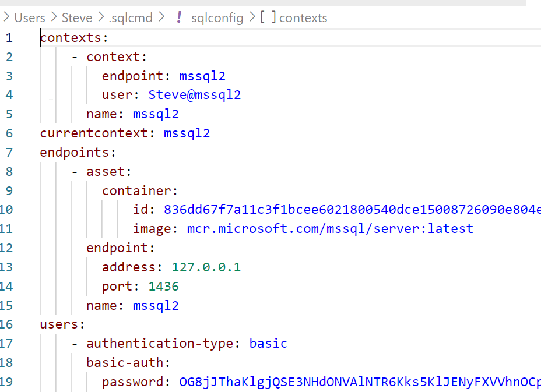Select the sqlconfig file breadcrumb
This screenshot has width=541, height=392.
pyautogui.click(x=217, y=17)
